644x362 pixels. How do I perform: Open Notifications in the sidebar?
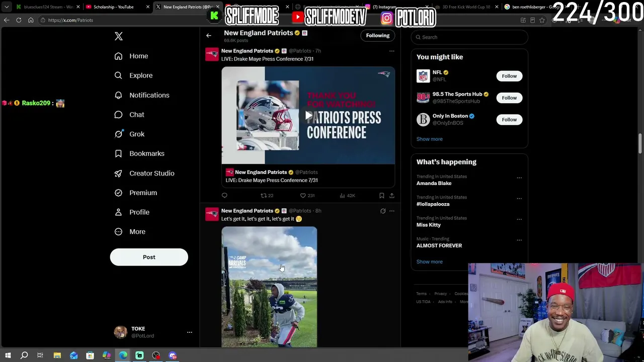pyautogui.click(x=142, y=95)
